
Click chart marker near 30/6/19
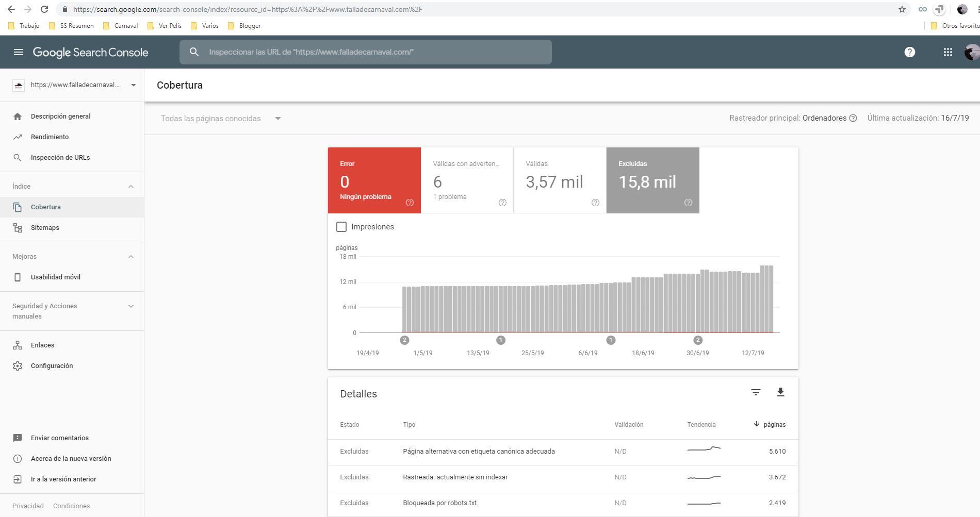[698, 340]
